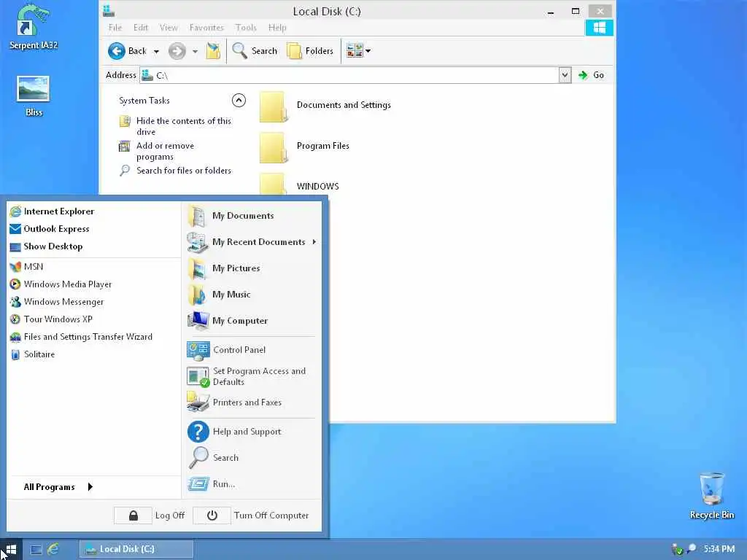Click Local Disk (C:) taskbar button
The width and height of the screenshot is (747, 560).
tap(136, 549)
